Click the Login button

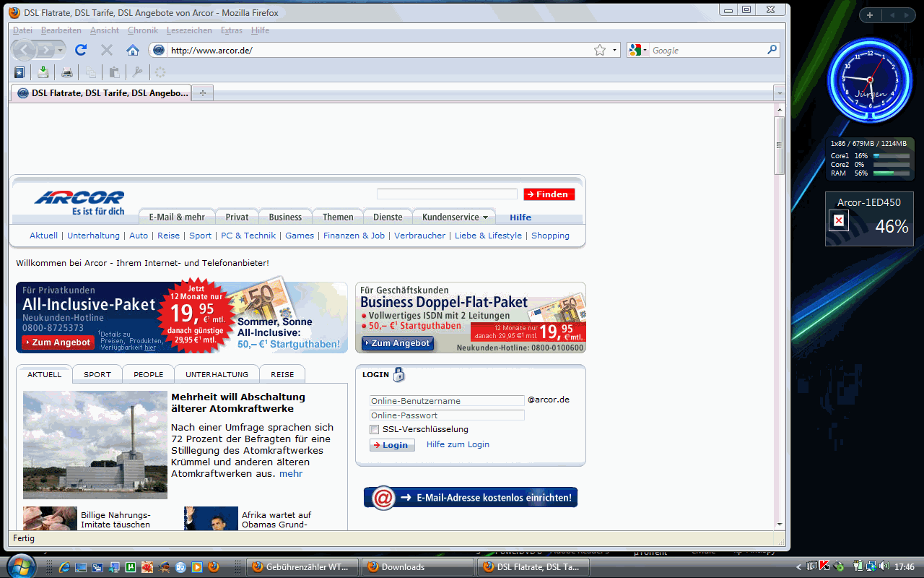pyautogui.click(x=392, y=445)
